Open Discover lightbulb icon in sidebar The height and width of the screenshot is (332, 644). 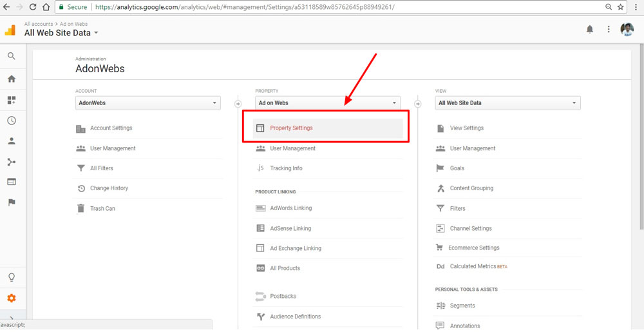[12, 277]
